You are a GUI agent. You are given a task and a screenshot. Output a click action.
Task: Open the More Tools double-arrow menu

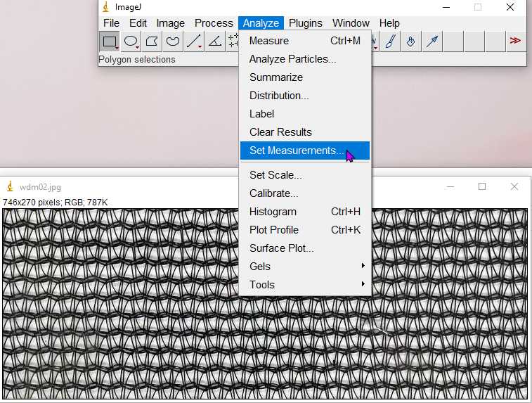515,41
